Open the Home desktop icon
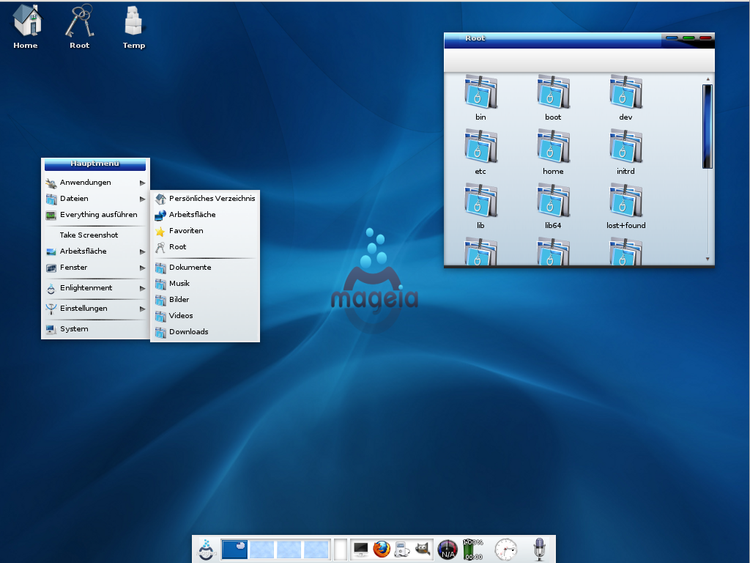The height and width of the screenshot is (563, 750). pyautogui.click(x=25, y=23)
